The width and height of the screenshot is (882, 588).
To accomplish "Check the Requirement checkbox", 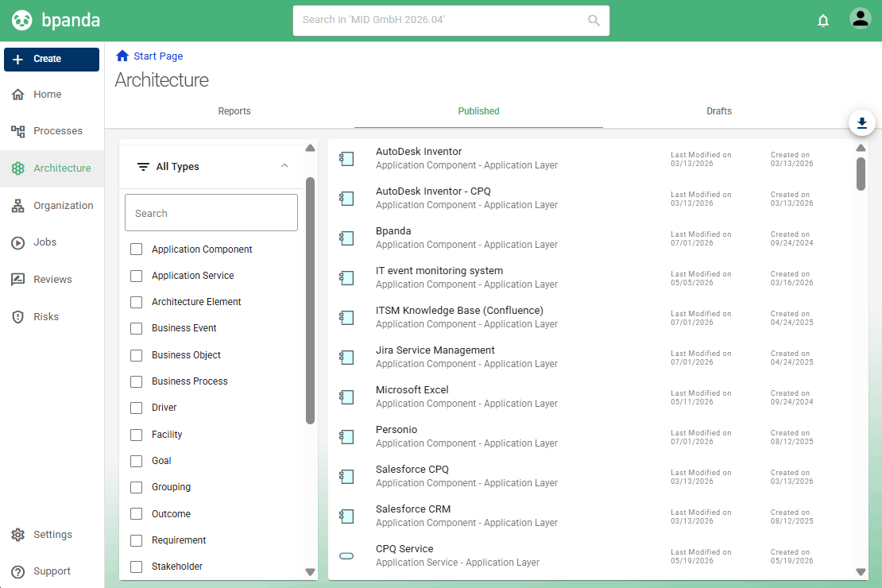I will [x=136, y=540].
